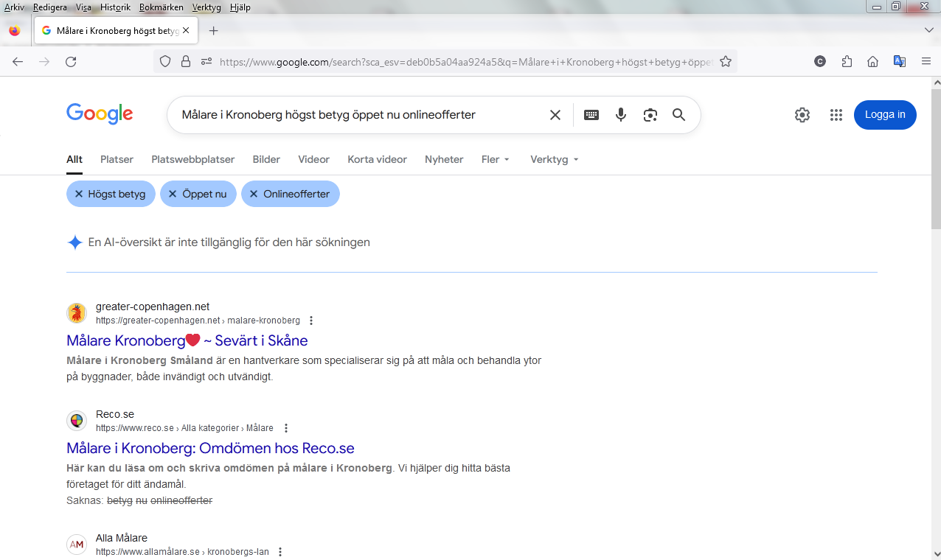Expand the Verktyg dropdown
The image size is (941, 560).
pyautogui.click(x=554, y=159)
